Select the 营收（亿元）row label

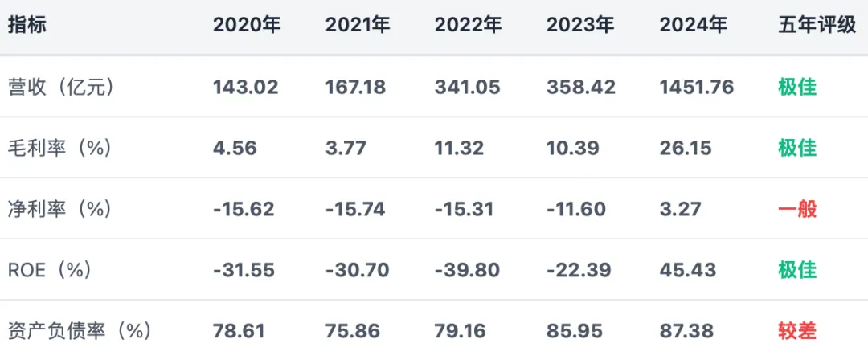click(x=61, y=87)
